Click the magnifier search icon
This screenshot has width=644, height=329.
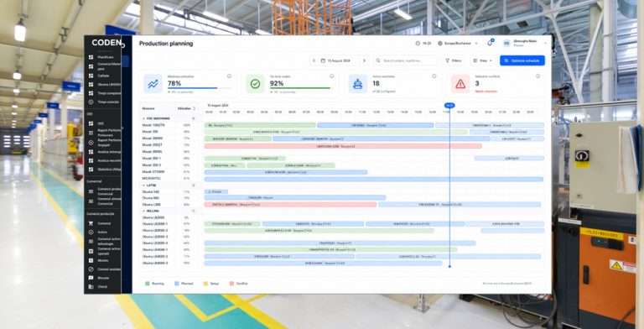click(378, 61)
